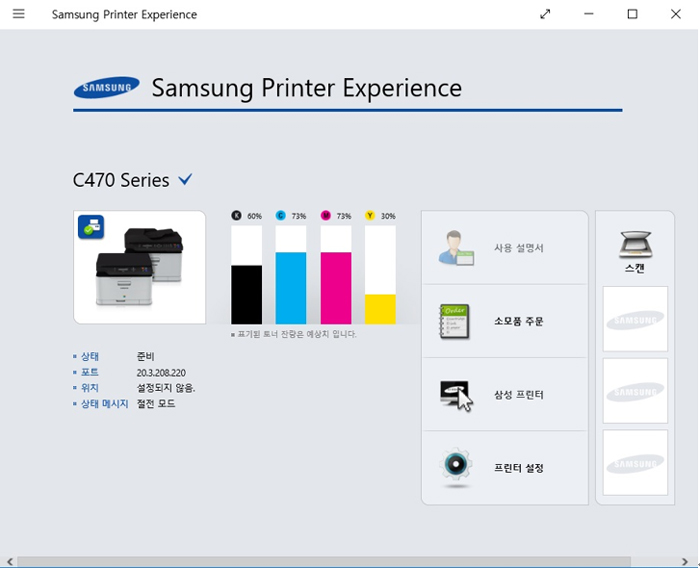Screen dimensions: 700x569
Task: Select the first Samsung placeholder tile
Action: pyautogui.click(x=635, y=319)
